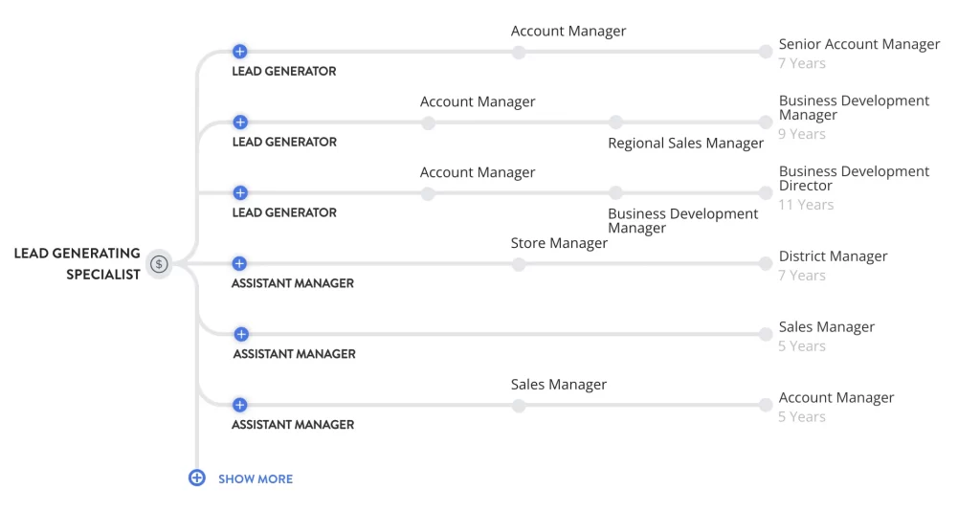Click plus icon on Assistant Manager path to District Manager

[240, 264]
